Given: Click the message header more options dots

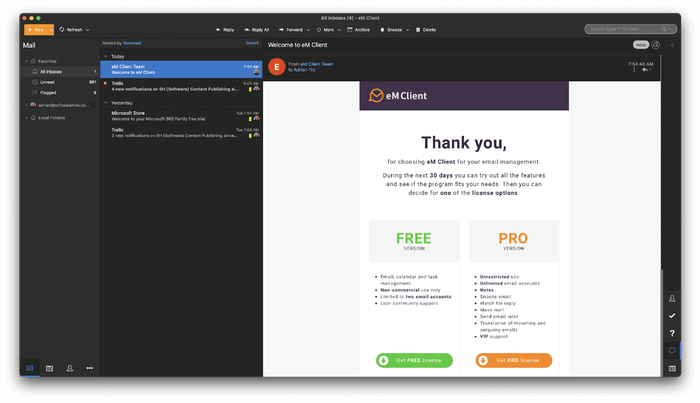Looking at the screenshot, I should (634, 70).
